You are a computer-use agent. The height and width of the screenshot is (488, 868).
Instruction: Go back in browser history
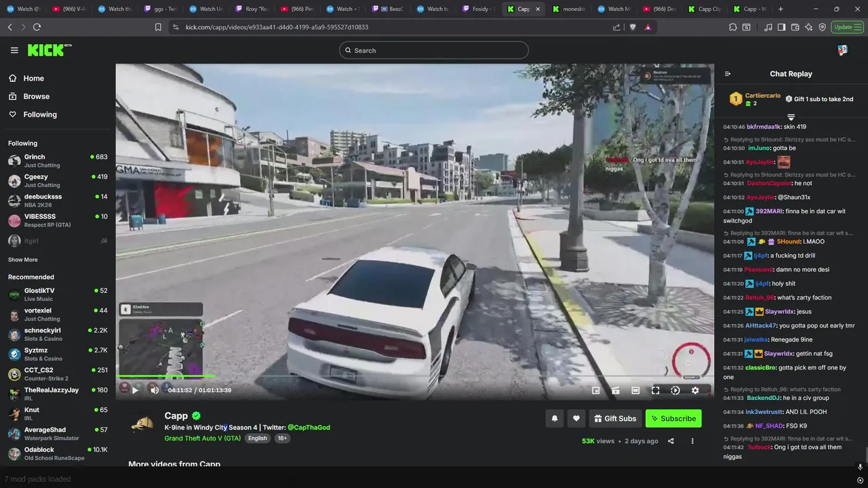[x=10, y=27]
